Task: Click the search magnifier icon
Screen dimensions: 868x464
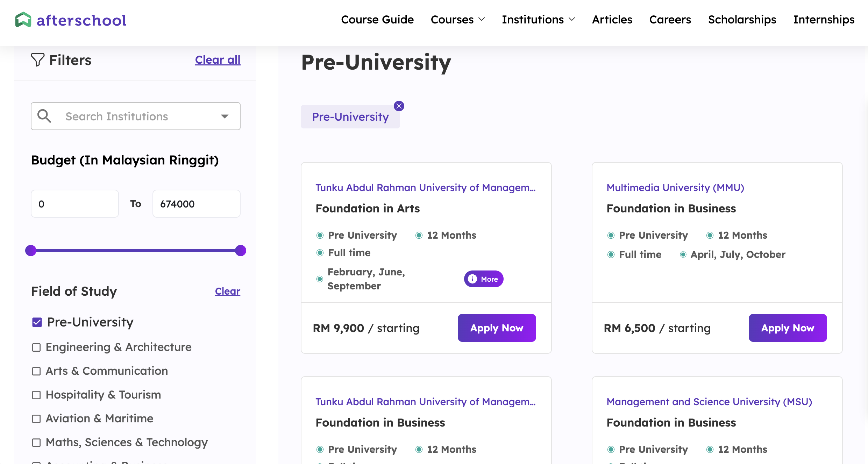Action: point(44,116)
